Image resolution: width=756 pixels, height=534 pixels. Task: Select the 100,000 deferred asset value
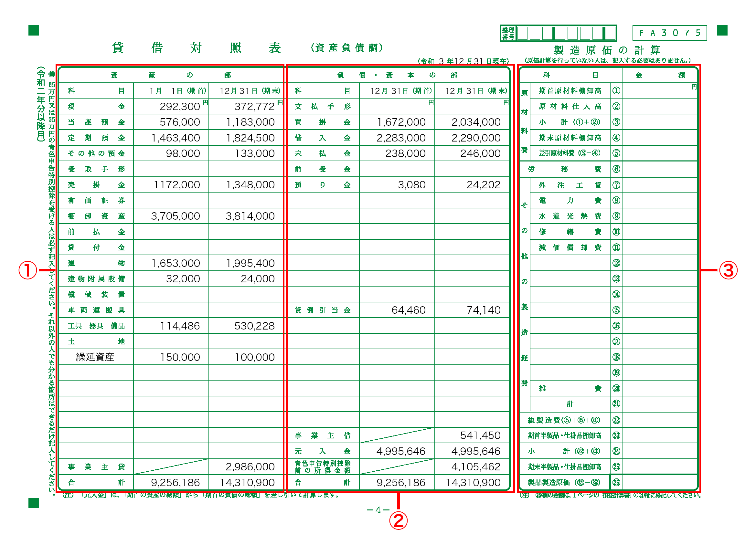click(x=254, y=357)
